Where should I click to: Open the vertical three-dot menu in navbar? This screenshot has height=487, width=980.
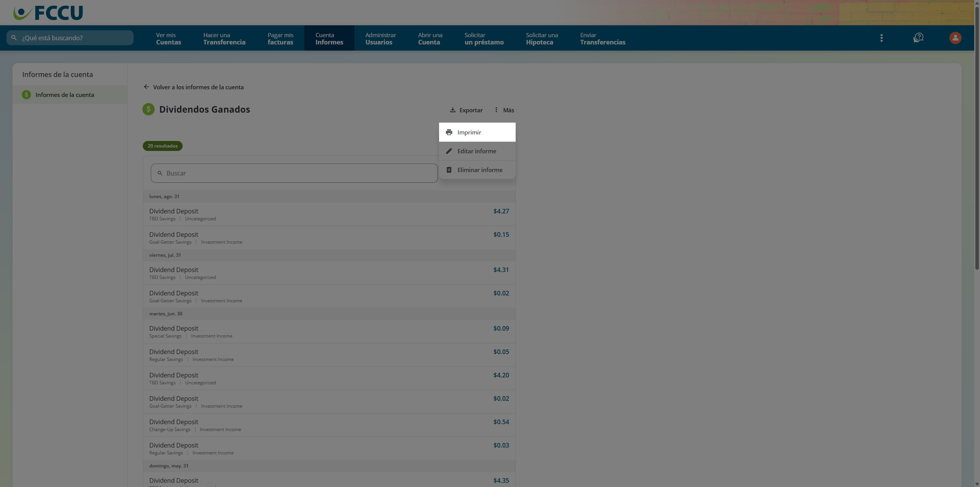(x=881, y=38)
